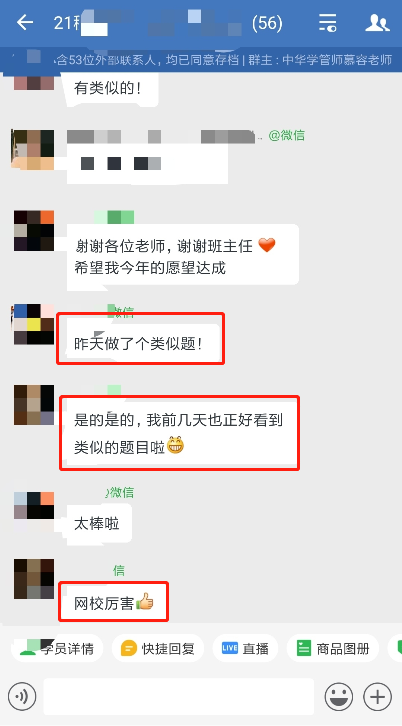Tap the 快捷回复 quick reply shortcut
This screenshot has height=726, width=402.
tap(158, 648)
